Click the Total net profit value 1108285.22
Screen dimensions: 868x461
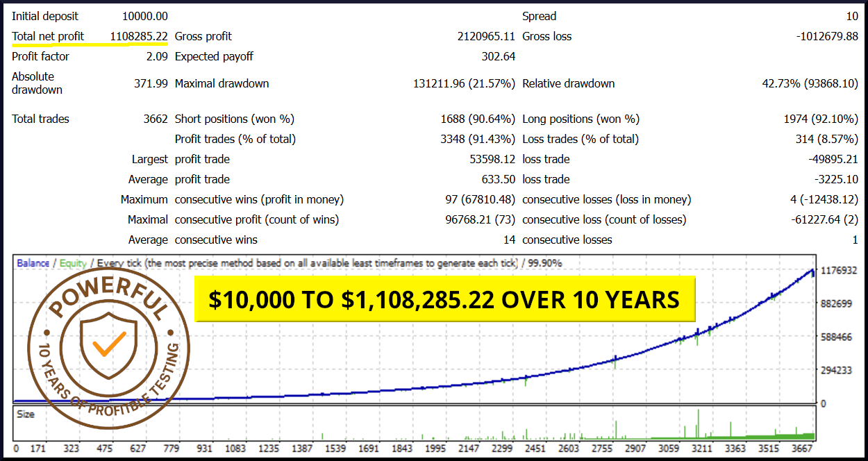[139, 36]
